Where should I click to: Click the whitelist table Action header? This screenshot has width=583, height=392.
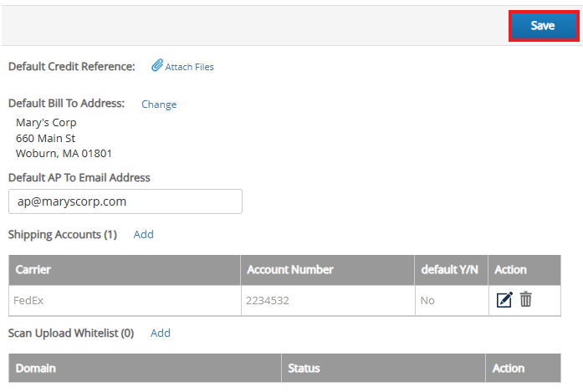click(523, 369)
